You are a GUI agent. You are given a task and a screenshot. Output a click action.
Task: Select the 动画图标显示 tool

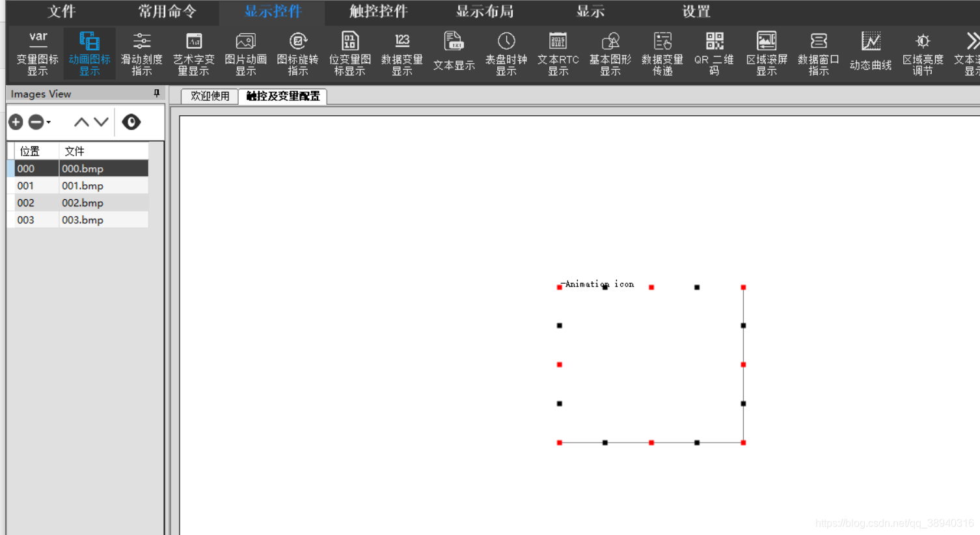coord(90,53)
